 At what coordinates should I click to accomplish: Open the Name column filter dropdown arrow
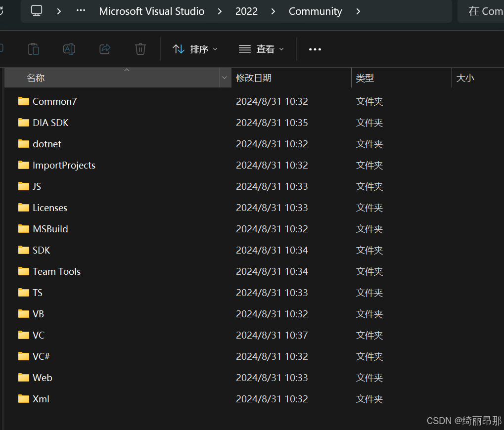[225, 78]
